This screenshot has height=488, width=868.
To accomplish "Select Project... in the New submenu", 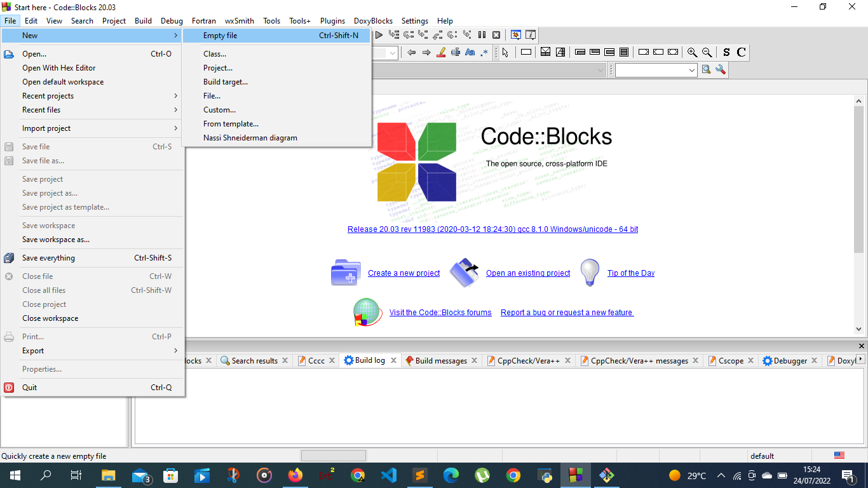I will [276, 68].
